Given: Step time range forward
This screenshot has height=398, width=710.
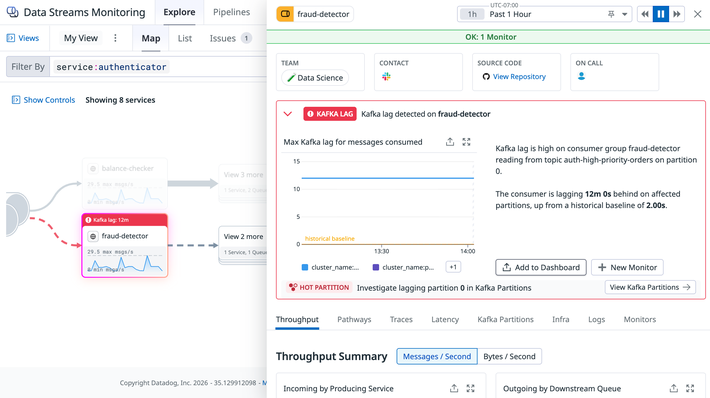Looking at the screenshot, I should [x=676, y=14].
